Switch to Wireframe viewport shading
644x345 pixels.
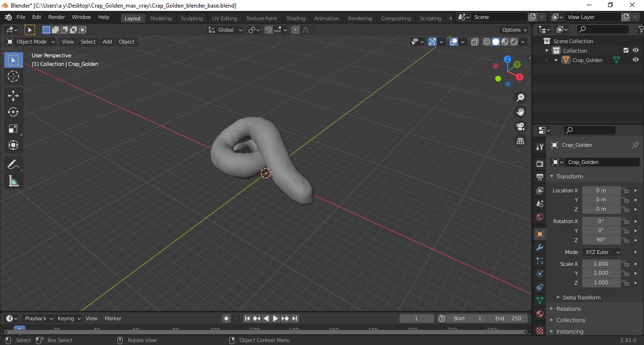coord(487,42)
